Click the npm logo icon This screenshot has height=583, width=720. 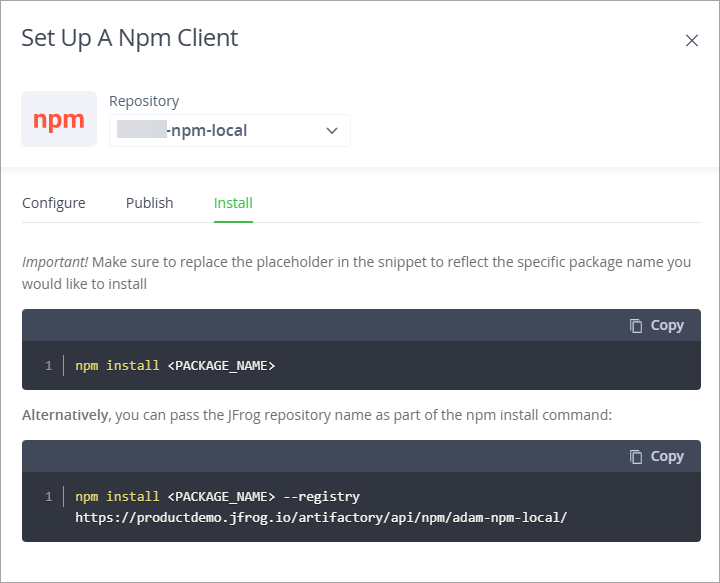pos(59,119)
